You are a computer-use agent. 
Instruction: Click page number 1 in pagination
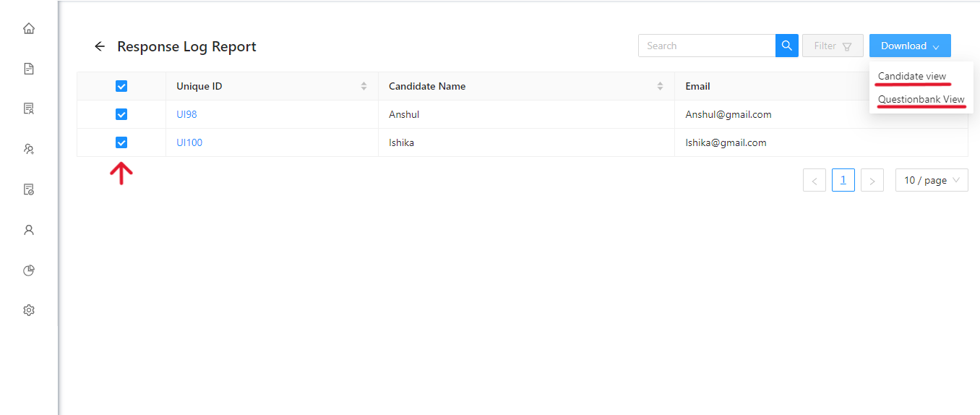pos(843,180)
